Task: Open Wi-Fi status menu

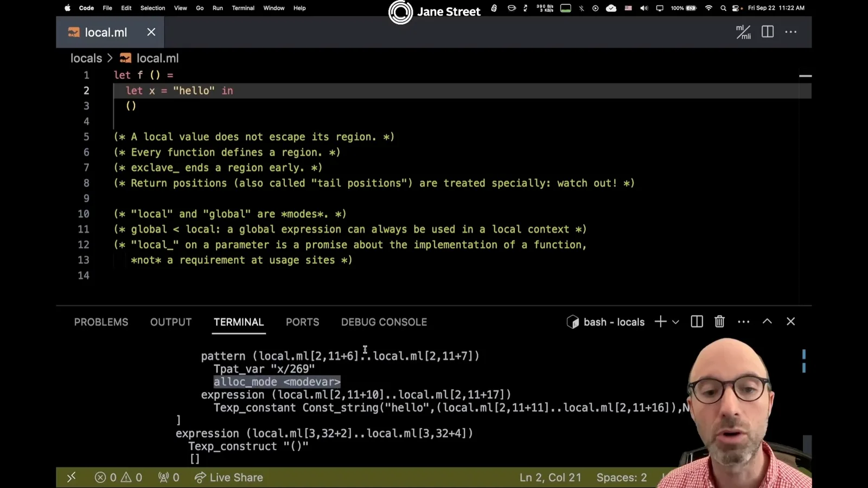Action: (x=709, y=8)
